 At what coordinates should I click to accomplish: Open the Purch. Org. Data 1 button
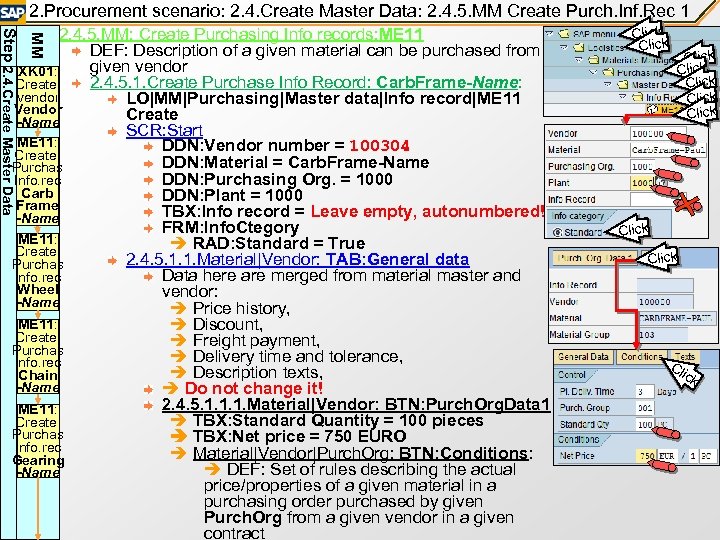pos(595,259)
